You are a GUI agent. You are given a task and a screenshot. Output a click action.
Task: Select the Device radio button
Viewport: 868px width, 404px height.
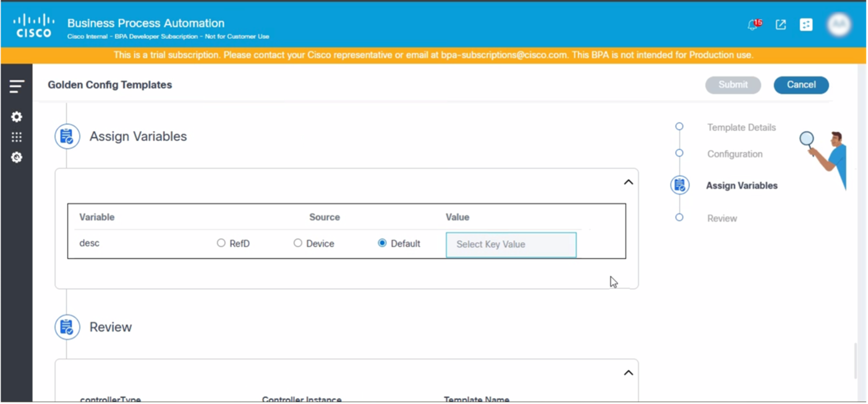pos(298,243)
